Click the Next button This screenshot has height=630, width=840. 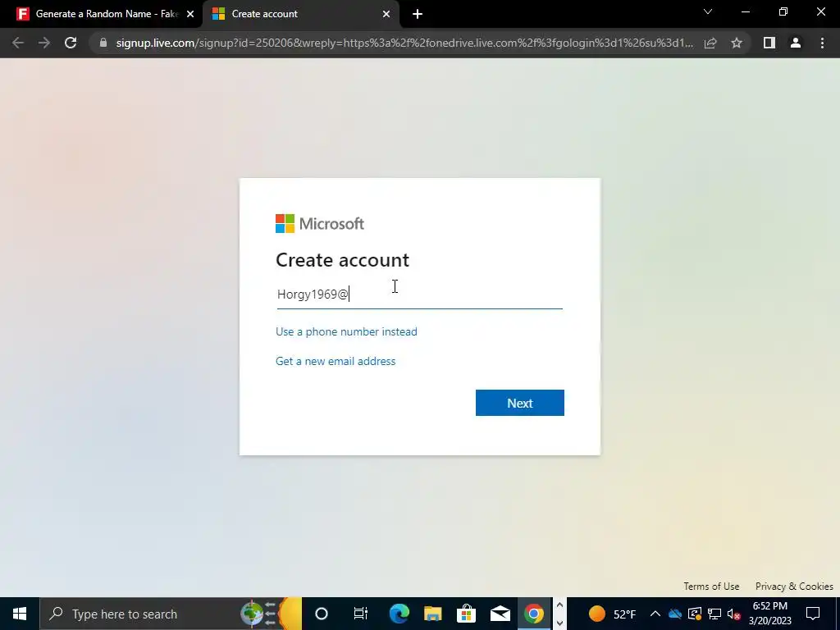519,403
